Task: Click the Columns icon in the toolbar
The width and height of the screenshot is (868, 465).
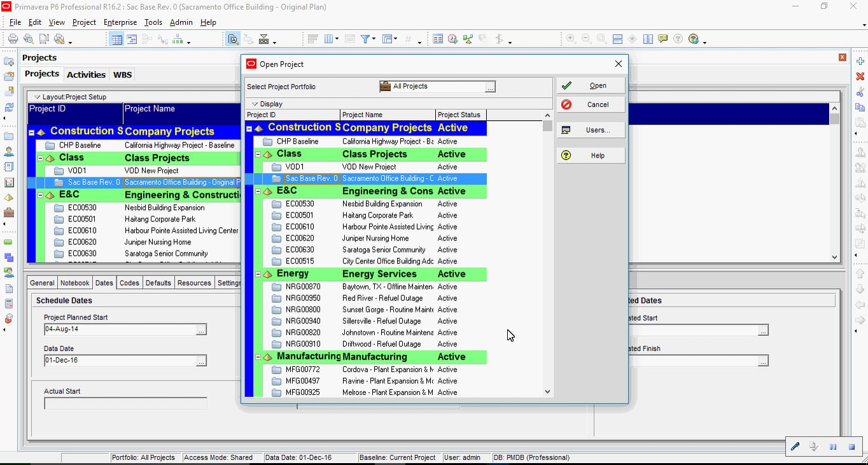Action: [330, 39]
